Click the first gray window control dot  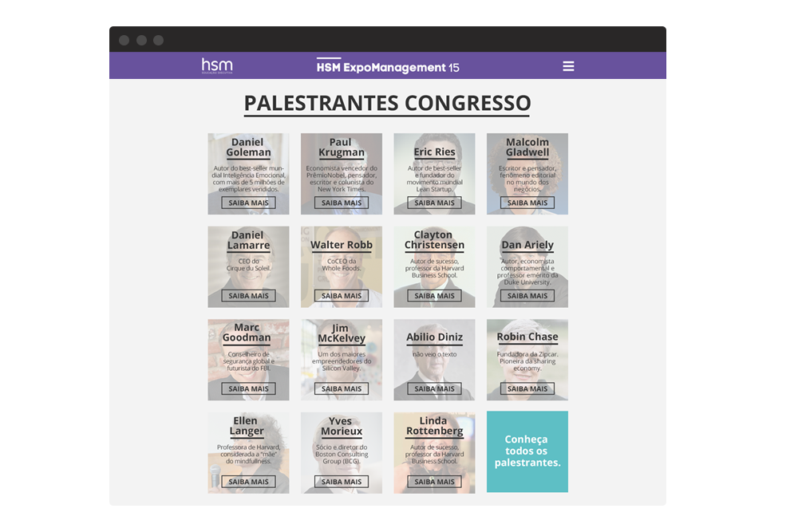coord(124,40)
